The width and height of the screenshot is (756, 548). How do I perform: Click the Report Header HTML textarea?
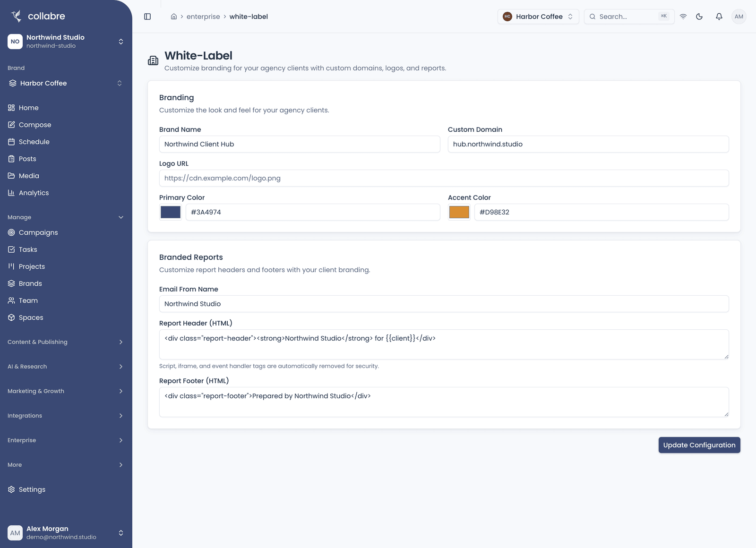pos(444,344)
